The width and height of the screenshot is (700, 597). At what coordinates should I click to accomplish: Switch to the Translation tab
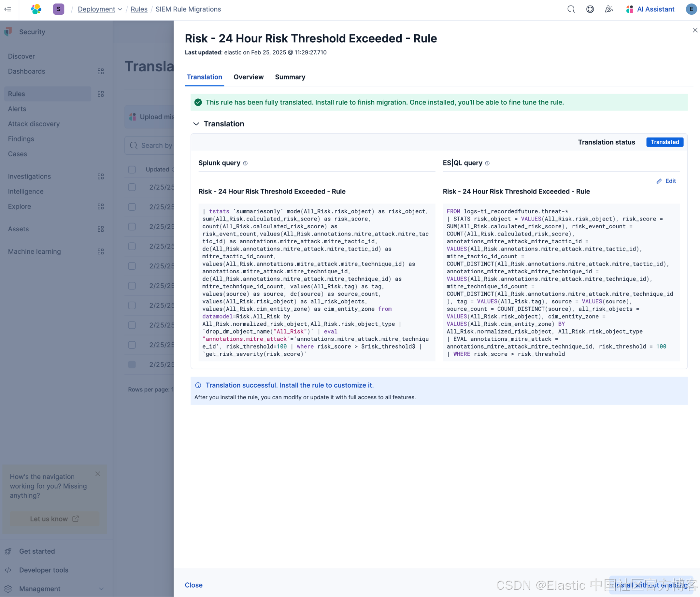pos(204,77)
